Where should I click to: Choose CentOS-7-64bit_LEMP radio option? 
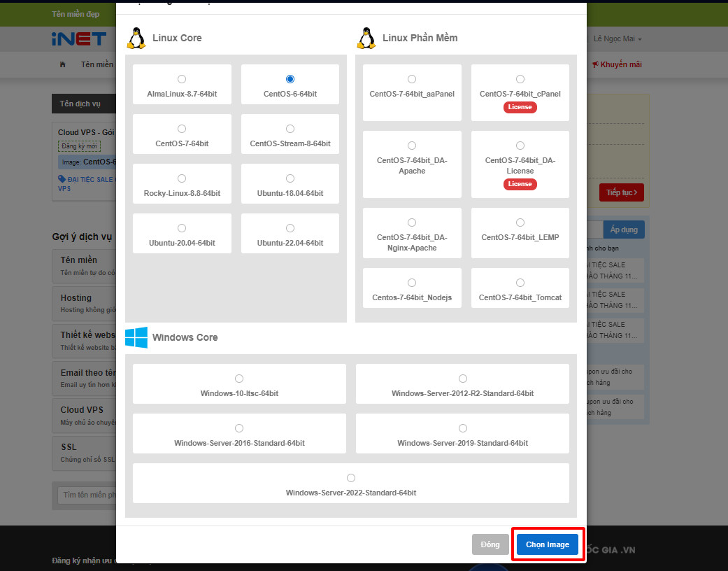520,223
